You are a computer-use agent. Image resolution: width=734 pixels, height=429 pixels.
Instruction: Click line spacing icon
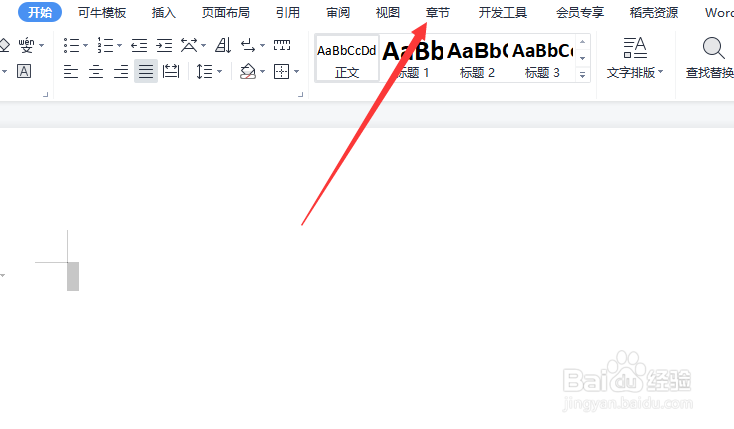click(x=204, y=72)
